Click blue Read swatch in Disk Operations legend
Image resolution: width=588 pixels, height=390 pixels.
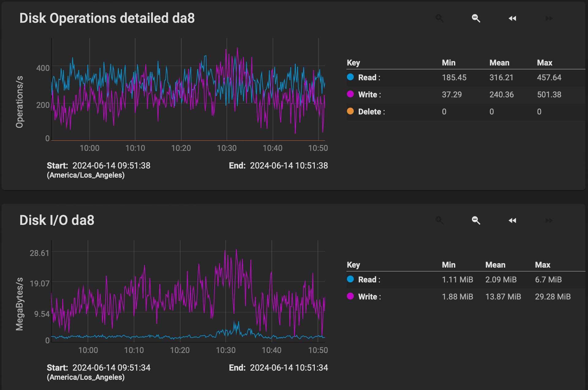350,77
